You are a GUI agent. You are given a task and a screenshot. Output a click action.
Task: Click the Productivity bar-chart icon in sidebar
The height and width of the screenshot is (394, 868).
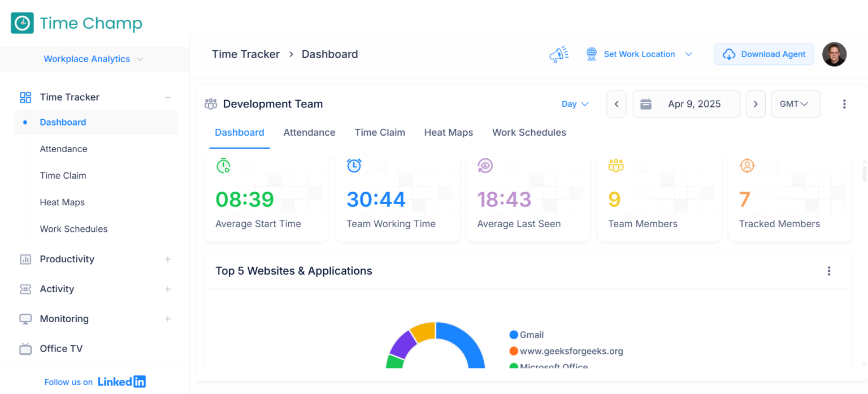[x=25, y=259]
